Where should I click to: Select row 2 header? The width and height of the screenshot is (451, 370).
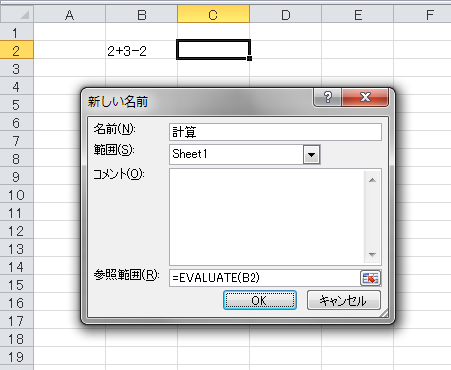[x=16, y=50]
